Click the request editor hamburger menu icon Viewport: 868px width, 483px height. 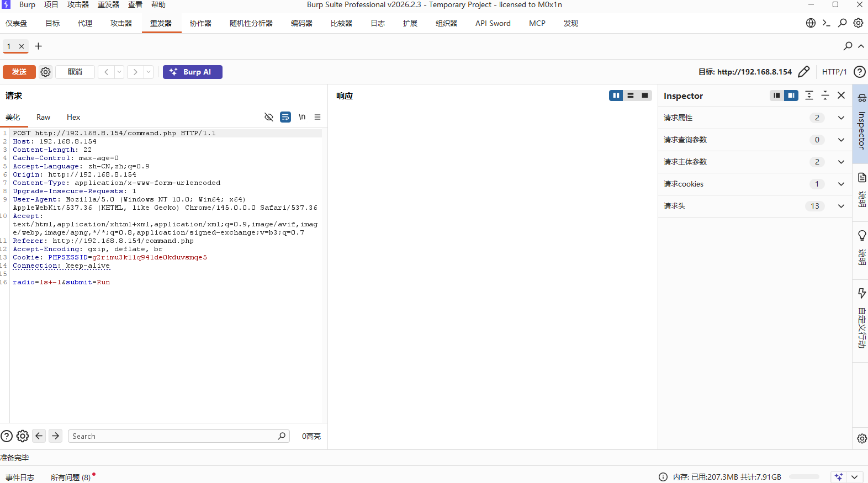click(x=317, y=117)
